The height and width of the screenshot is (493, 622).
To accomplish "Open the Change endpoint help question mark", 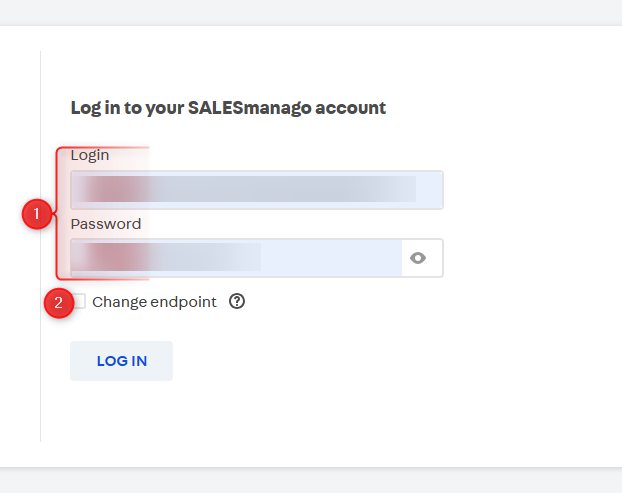I will pos(237,301).
